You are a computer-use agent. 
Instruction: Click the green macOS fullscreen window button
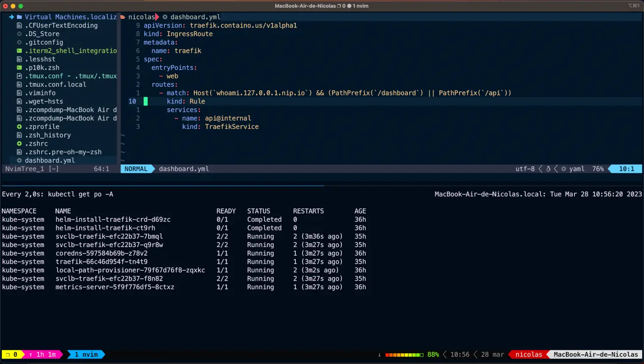(21, 6)
